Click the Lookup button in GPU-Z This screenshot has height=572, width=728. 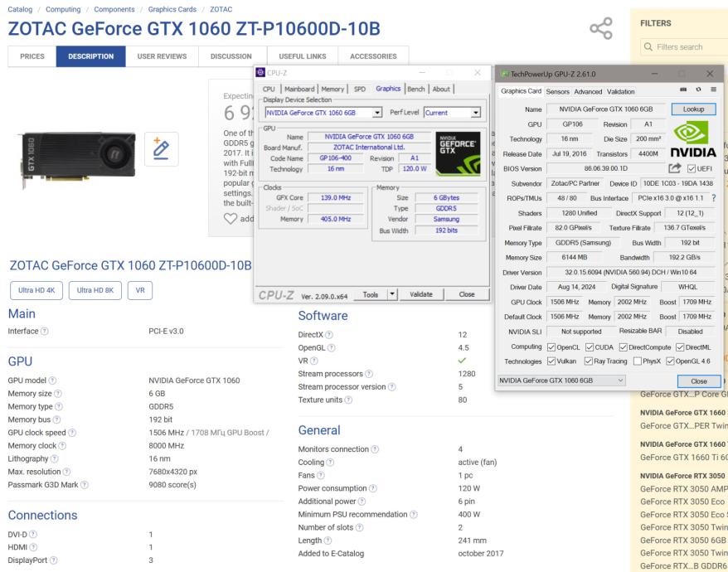point(693,109)
